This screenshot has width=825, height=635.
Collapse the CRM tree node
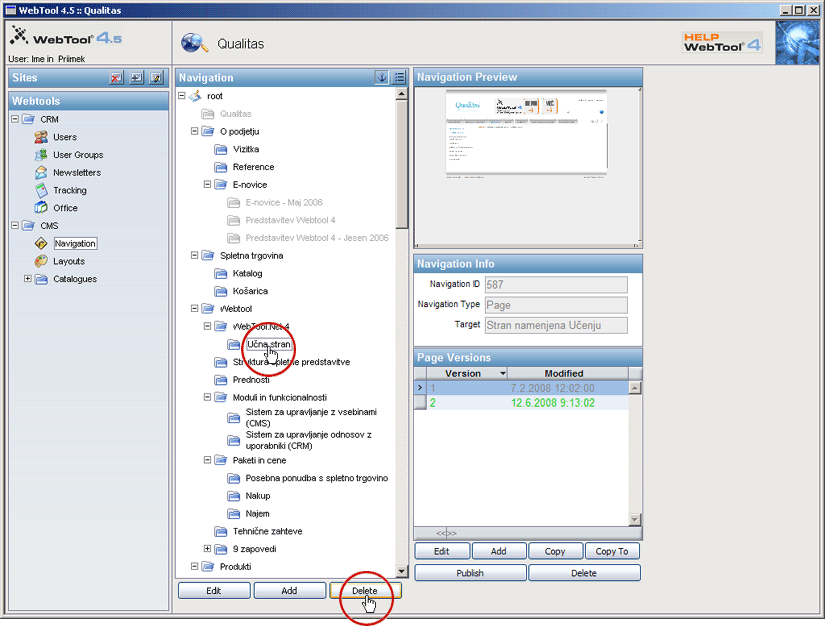(x=15, y=120)
